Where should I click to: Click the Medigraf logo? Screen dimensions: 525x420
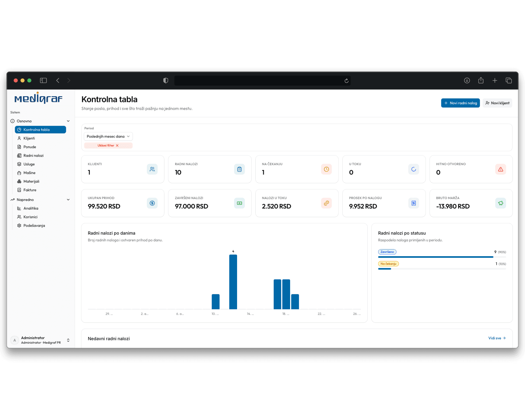tap(38, 98)
